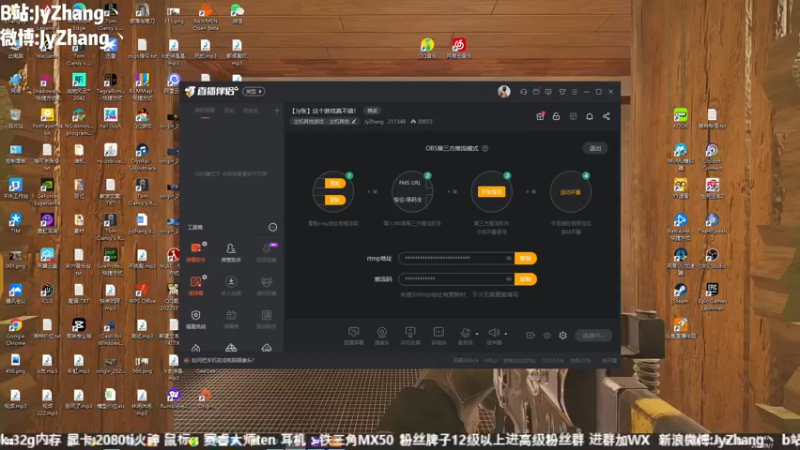Image resolution: width=800 pixels, height=450 pixels.
Task: Click into the stream key field
Action: (x=456, y=279)
